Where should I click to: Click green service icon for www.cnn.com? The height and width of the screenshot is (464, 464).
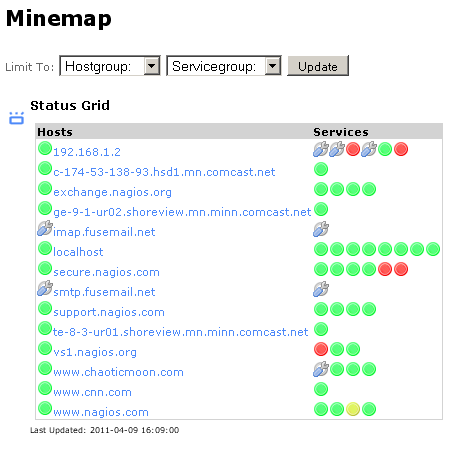coord(321,389)
